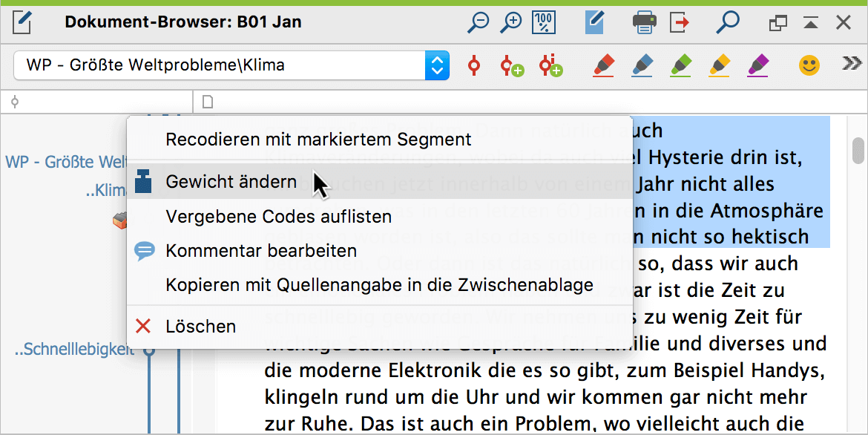Click the text line 'die moderne Elektronik'
This screenshot has height=435, width=868.
545,370
